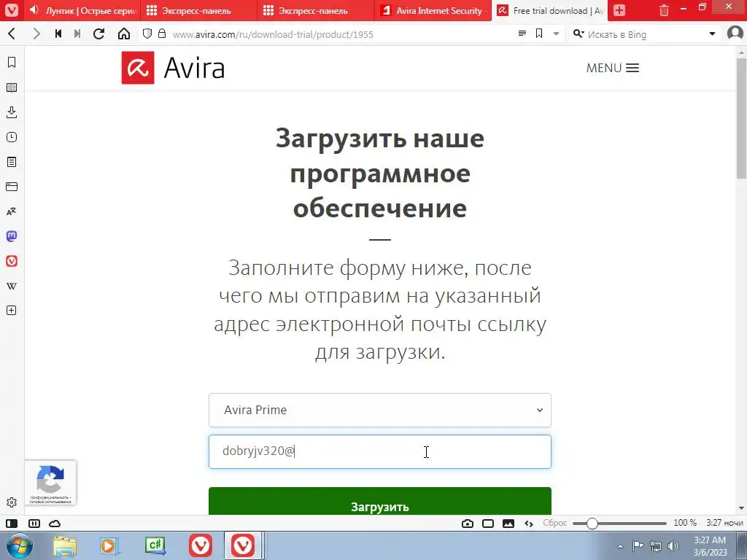The width and height of the screenshot is (747, 560).
Task: Open the Mastodon web panel
Action: click(x=12, y=236)
